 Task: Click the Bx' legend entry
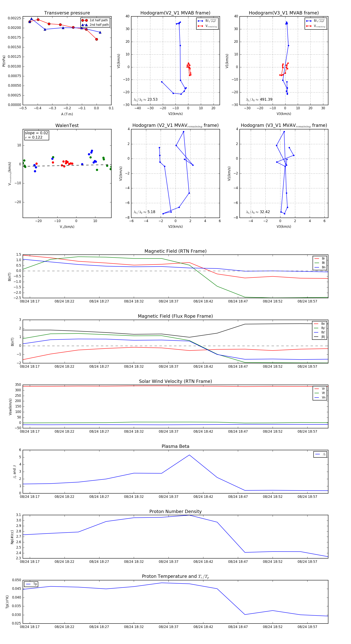pos(320,324)
